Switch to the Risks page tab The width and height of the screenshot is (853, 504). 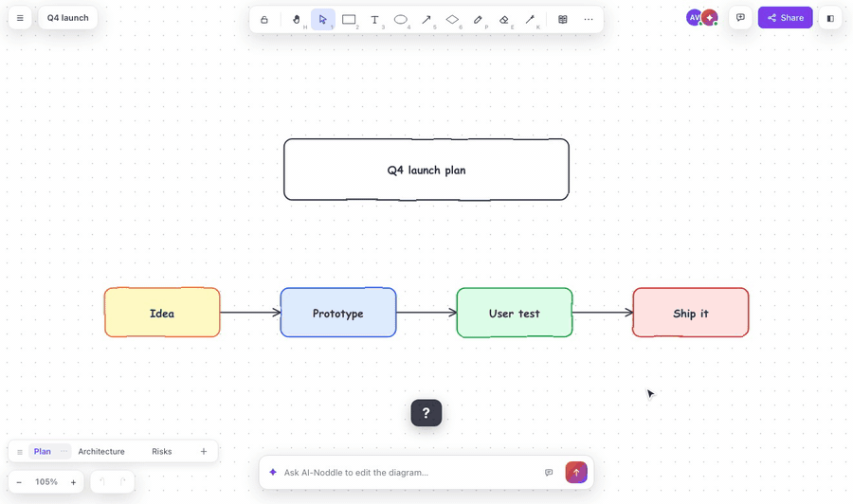tap(161, 451)
